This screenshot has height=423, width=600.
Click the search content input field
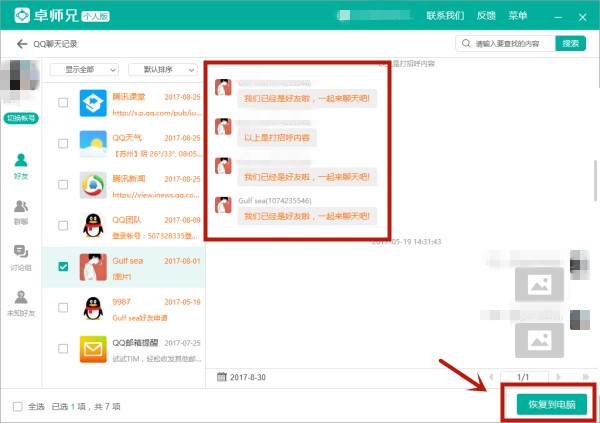(505, 43)
